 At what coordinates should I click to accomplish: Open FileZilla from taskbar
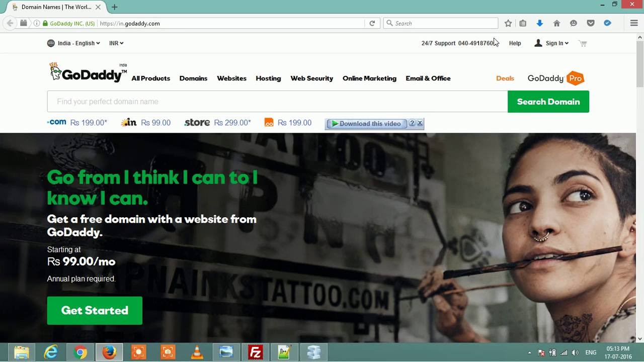[x=255, y=352]
